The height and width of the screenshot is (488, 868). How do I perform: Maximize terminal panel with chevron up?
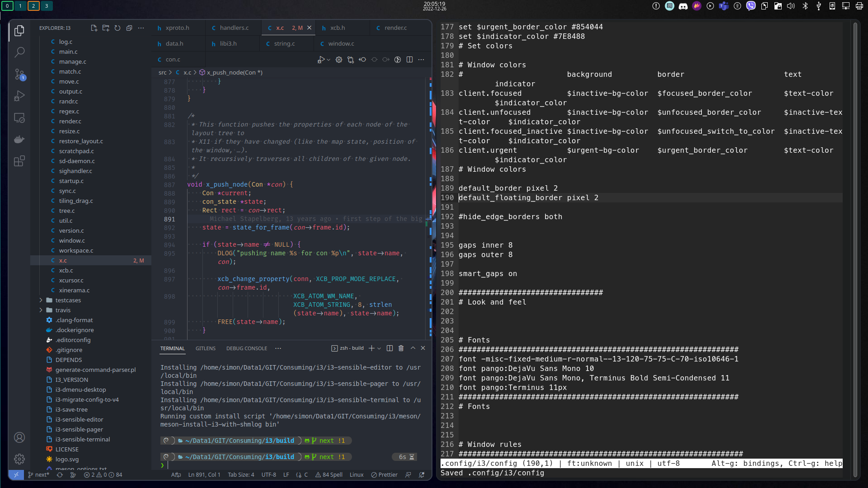(413, 348)
